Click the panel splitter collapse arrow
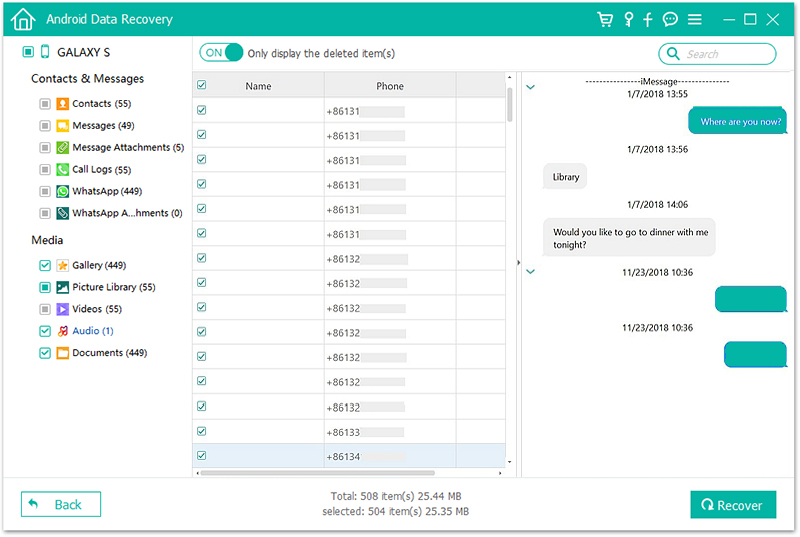Viewport: 800px width, 537px height. tap(518, 263)
